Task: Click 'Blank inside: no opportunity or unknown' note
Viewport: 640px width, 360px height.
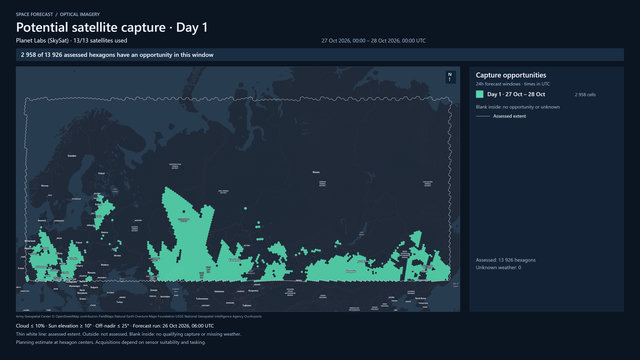Action: 518,107
